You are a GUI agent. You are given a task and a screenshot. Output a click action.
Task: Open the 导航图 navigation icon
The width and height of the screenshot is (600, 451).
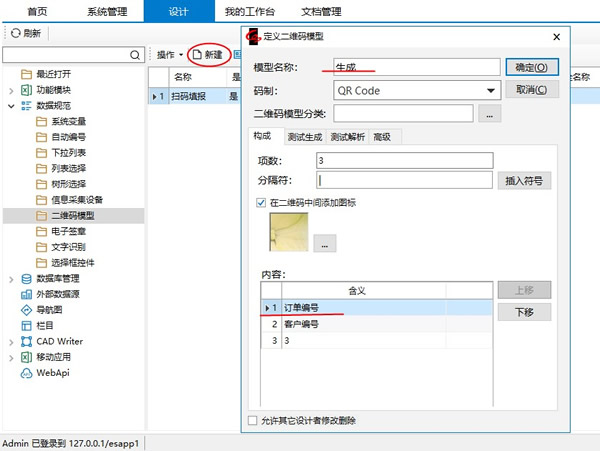click(x=27, y=310)
